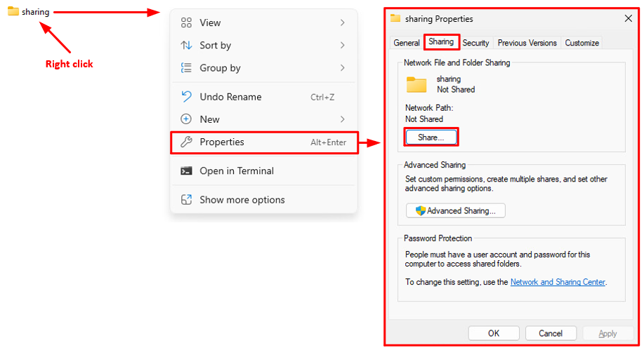Open the Network and Sharing Center link
Screen dimensions: 644x350
coord(558,282)
